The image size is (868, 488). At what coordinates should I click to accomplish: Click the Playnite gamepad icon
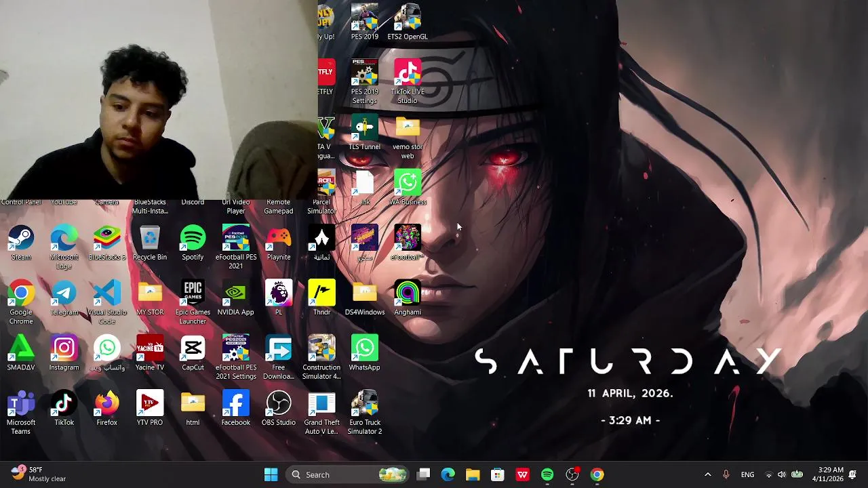pos(279,244)
